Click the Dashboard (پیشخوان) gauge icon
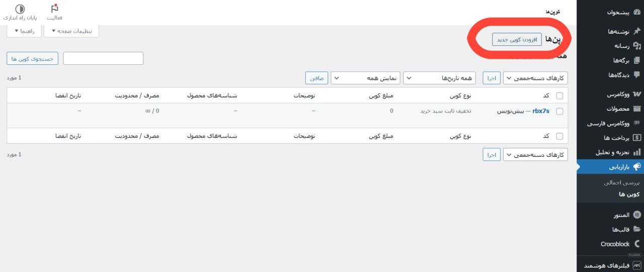 pos(637,12)
